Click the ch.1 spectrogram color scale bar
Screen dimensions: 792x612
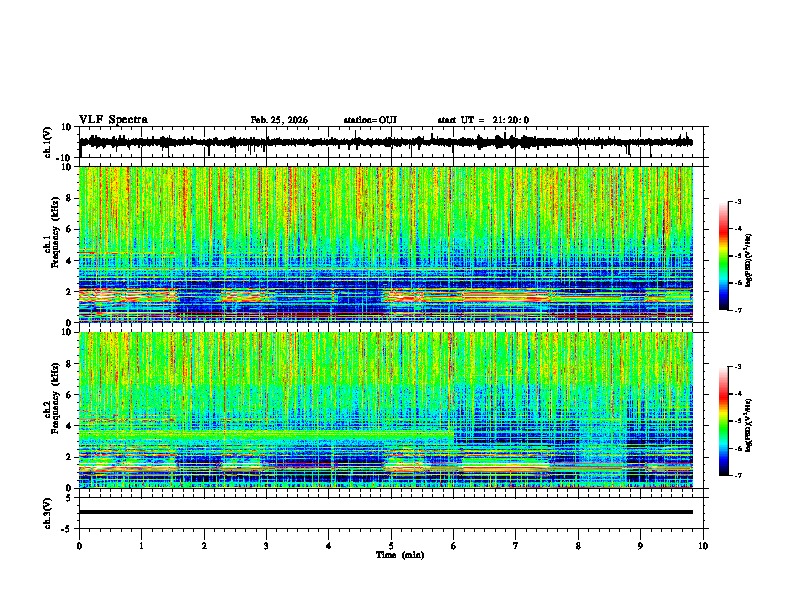click(x=723, y=256)
